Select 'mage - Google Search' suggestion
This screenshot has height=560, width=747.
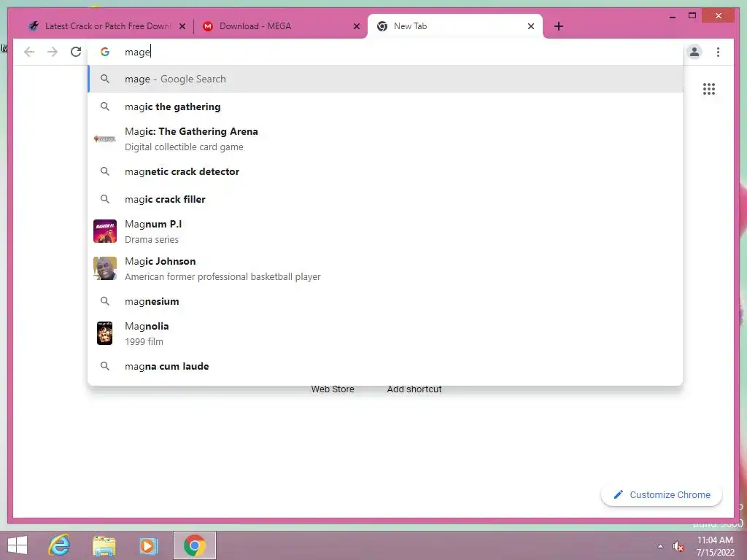coord(385,79)
